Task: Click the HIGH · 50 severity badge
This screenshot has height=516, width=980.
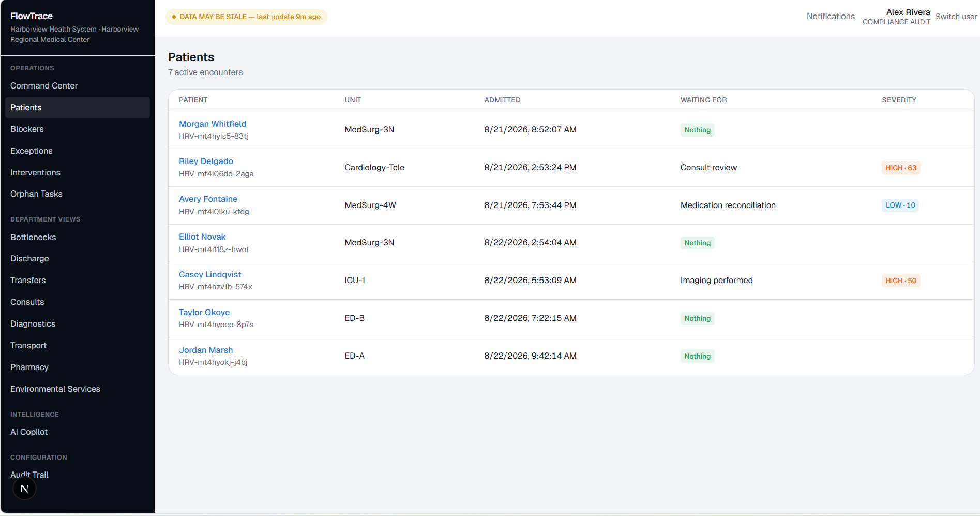Action: [x=901, y=281]
